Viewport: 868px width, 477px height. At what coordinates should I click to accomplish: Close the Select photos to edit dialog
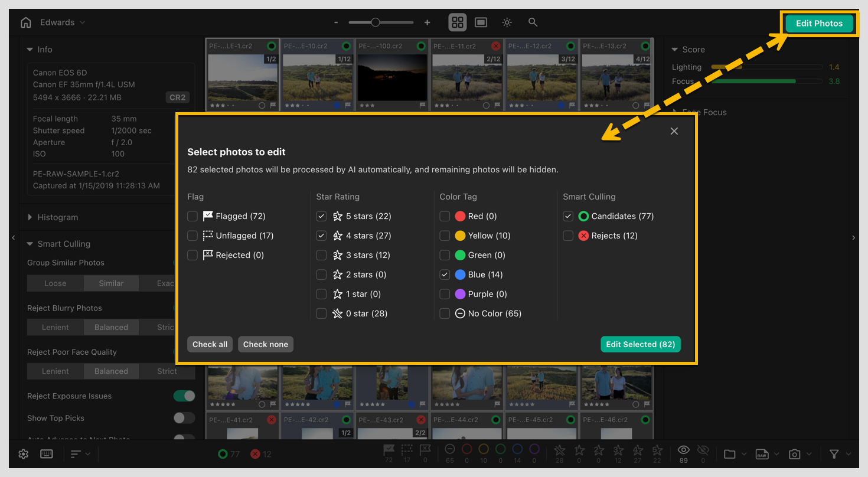coord(674,131)
